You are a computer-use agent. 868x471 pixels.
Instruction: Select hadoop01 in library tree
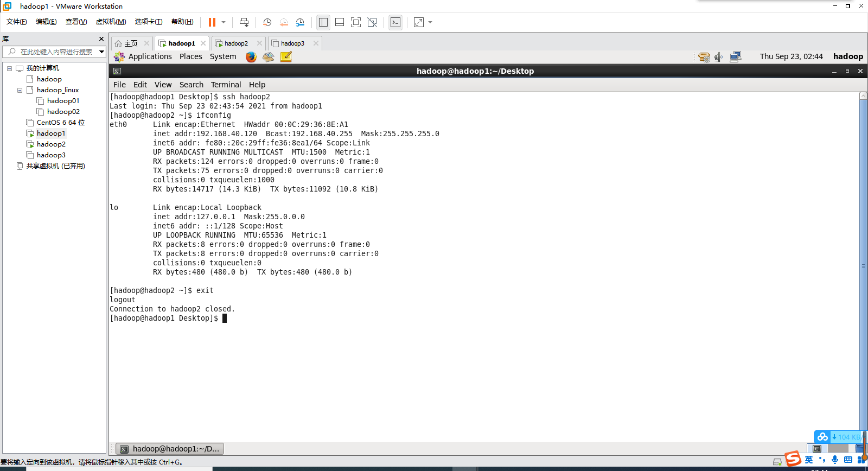point(63,101)
